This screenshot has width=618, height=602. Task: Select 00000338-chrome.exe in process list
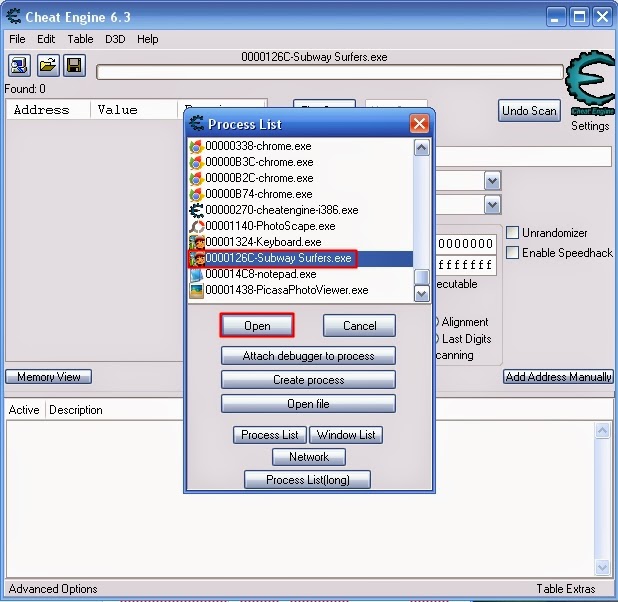coord(258,146)
